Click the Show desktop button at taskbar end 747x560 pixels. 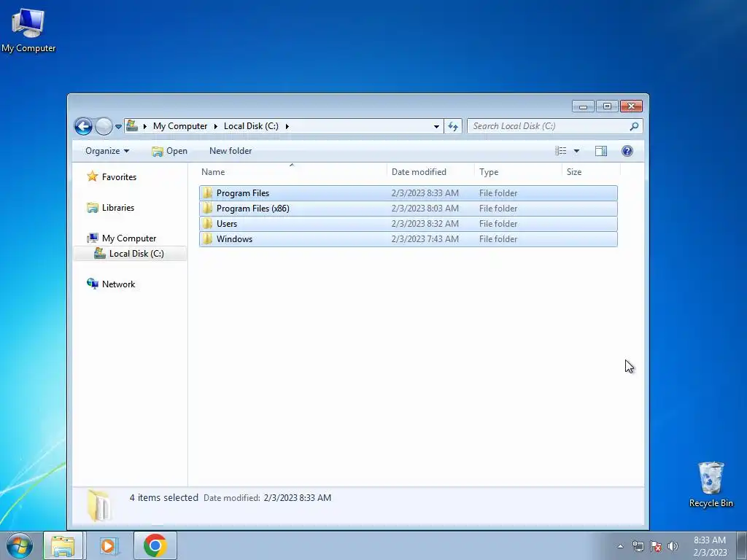click(742, 545)
